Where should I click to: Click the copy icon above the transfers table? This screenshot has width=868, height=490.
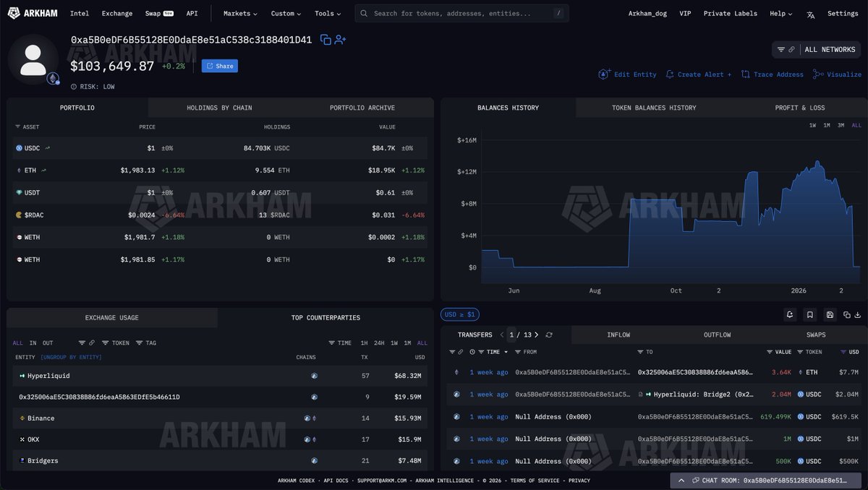848,314
